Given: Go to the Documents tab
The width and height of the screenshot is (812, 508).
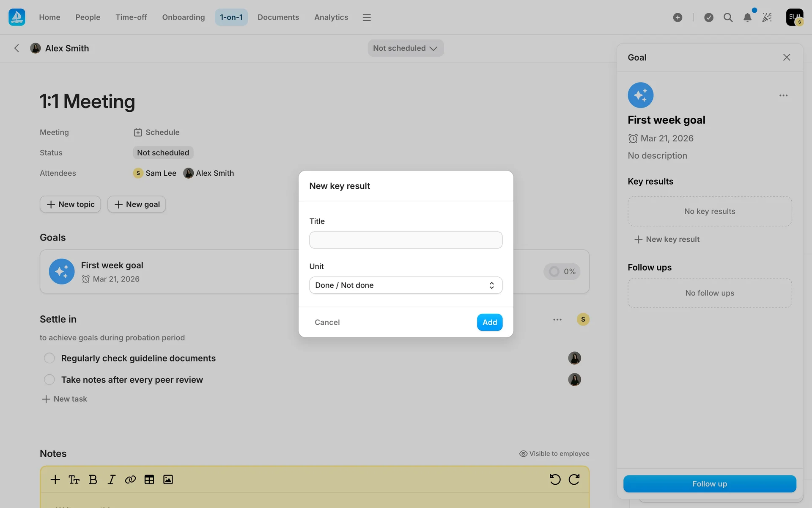Looking at the screenshot, I should click(278, 17).
